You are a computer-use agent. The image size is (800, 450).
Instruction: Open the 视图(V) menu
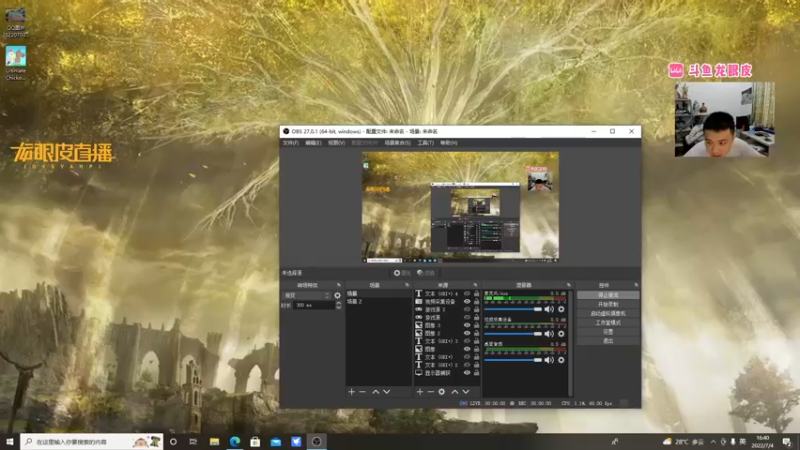[336, 143]
